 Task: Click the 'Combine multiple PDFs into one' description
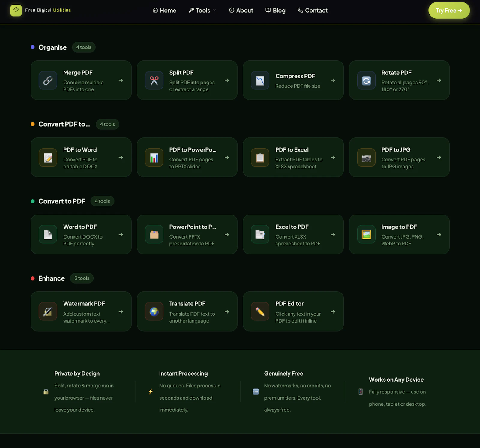click(x=83, y=86)
